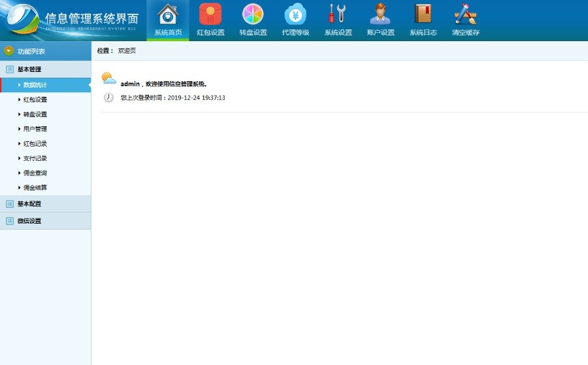Image resolution: width=588 pixels, height=365 pixels.
Task: Click the 系统首页 home camera icon
Action: [x=168, y=14]
